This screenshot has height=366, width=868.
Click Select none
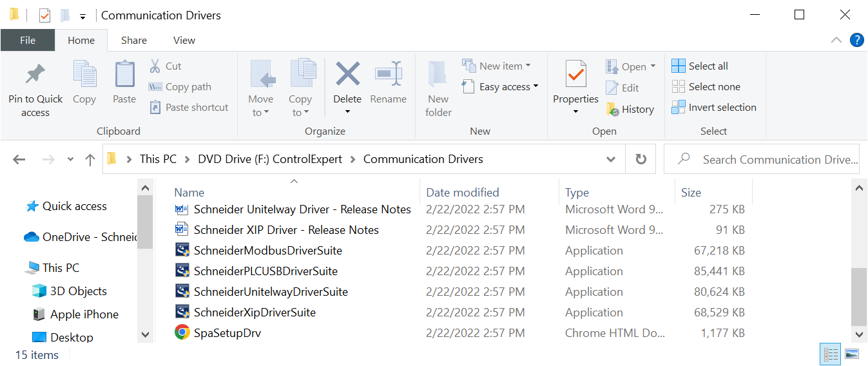(706, 86)
